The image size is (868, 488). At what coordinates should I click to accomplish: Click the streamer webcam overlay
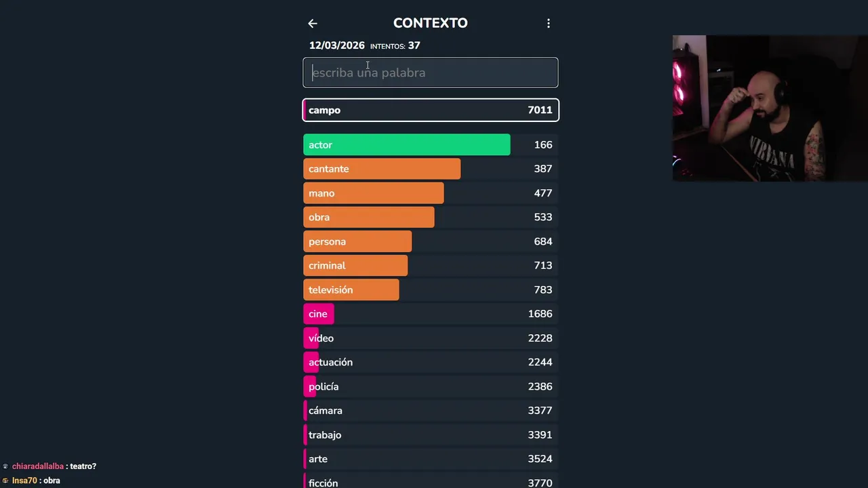(x=770, y=108)
